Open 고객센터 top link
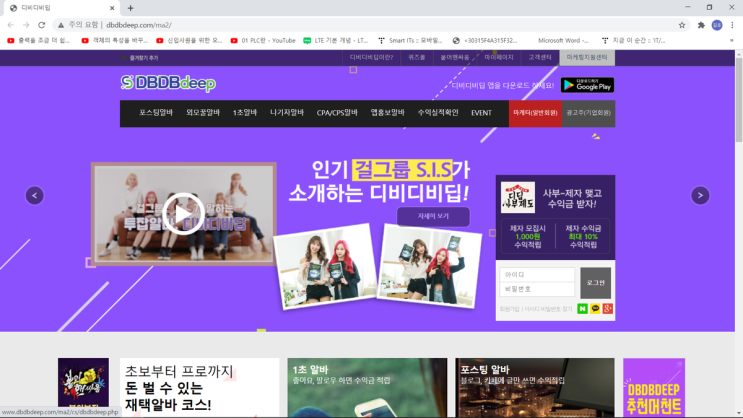This screenshot has height=418, width=743. pyautogui.click(x=540, y=57)
